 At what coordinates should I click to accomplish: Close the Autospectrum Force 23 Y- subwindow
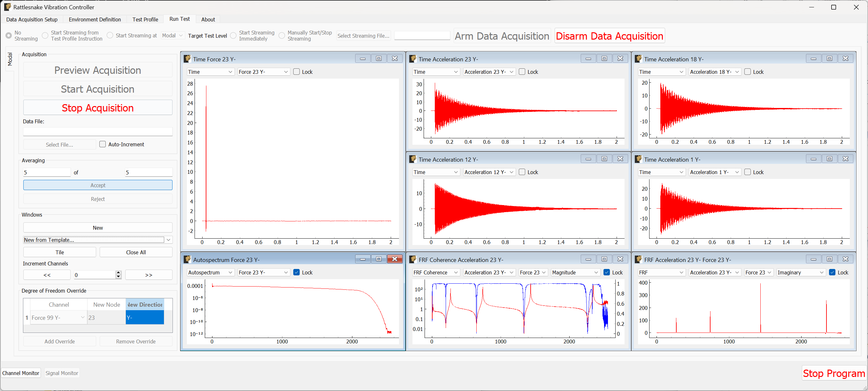(x=395, y=259)
